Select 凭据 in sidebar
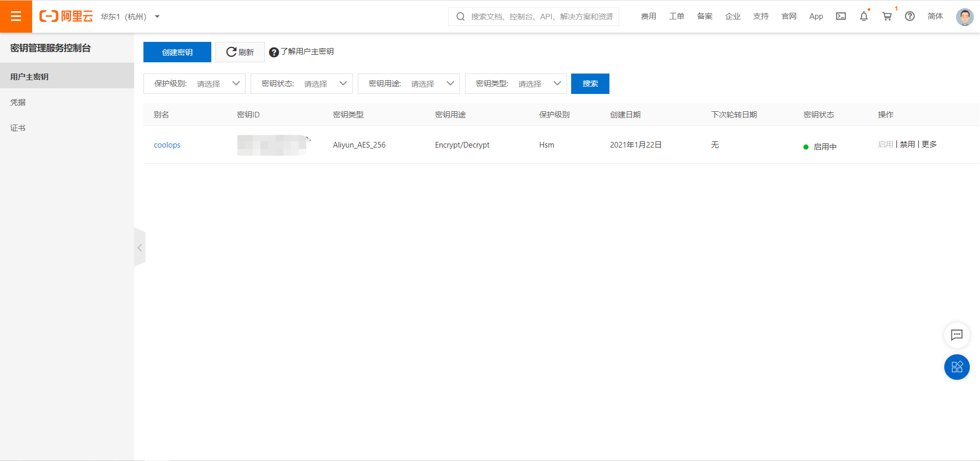Screen dimensions: 980x461 67,102
